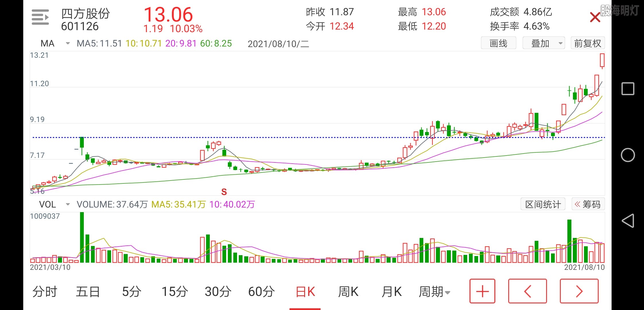Viewport: 644px width, 310px height.
Task: Tap the MA5: 11.51 value
Action: [x=99, y=43]
